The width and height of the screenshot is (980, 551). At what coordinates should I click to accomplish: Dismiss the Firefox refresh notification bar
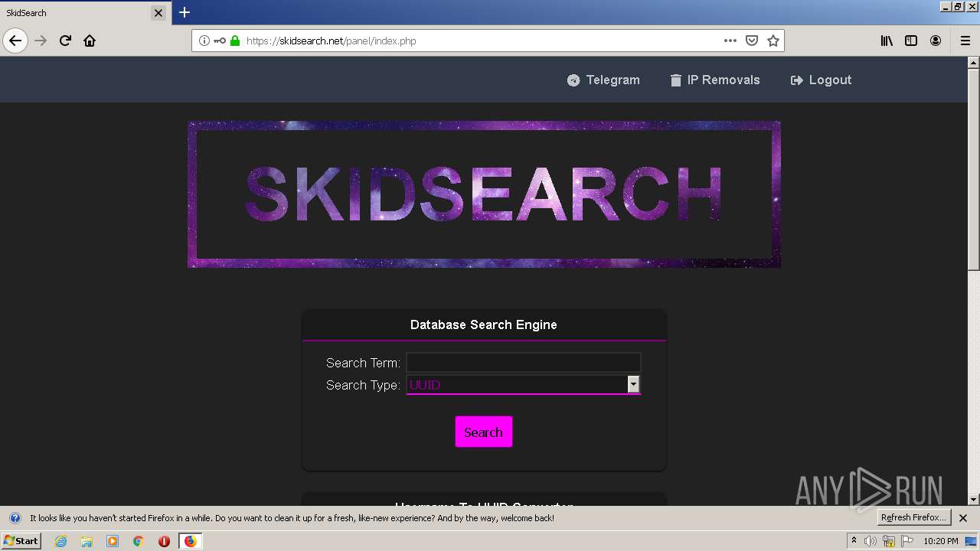pyautogui.click(x=963, y=518)
